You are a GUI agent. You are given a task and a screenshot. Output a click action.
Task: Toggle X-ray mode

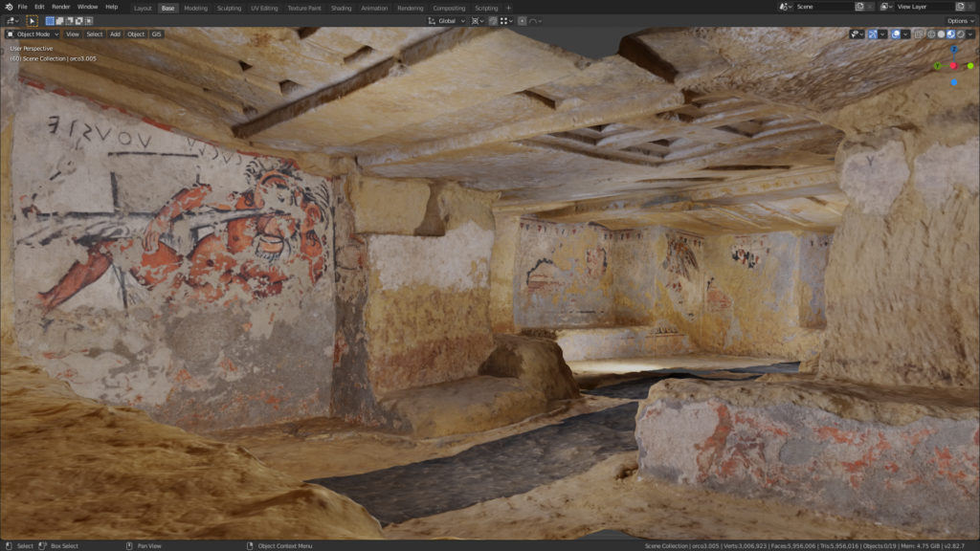(x=919, y=34)
